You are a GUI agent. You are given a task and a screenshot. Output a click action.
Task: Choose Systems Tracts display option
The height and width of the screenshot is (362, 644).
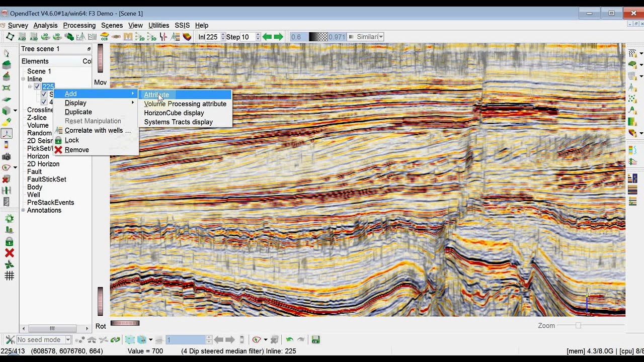coord(179,122)
